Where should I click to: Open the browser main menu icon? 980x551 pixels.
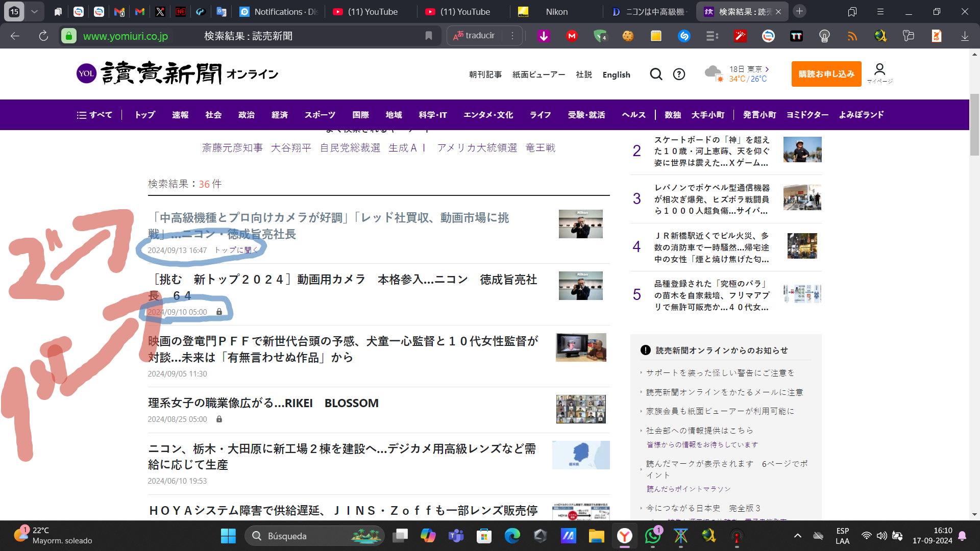tap(880, 12)
